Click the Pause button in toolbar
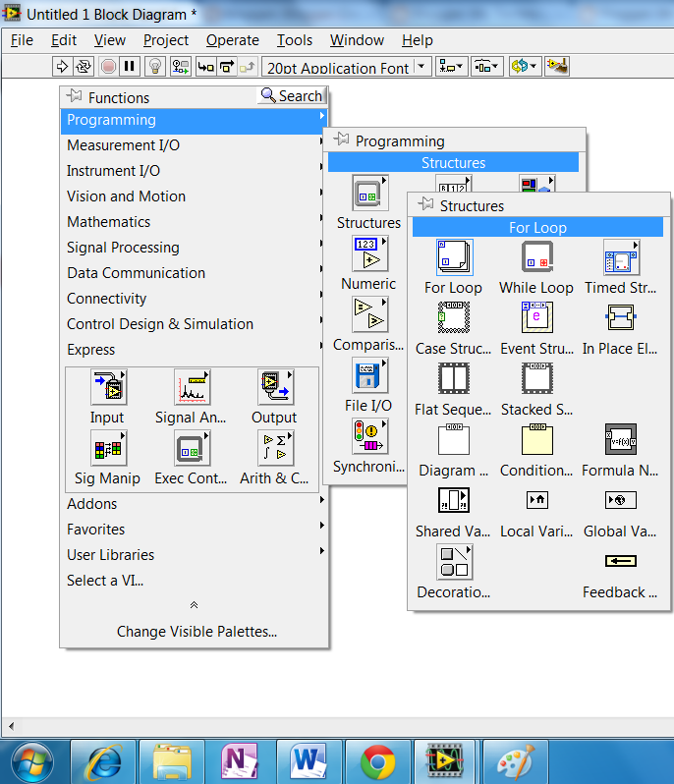The width and height of the screenshot is (674, 784). click(130, 67)
